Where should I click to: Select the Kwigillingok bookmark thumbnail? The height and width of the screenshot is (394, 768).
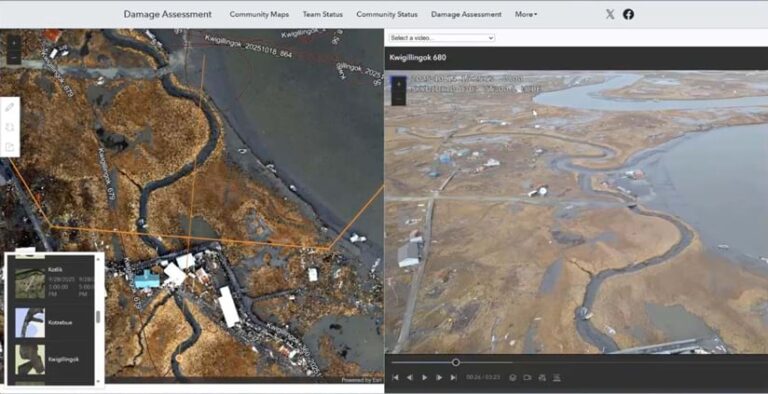click(x=29, y=360)
